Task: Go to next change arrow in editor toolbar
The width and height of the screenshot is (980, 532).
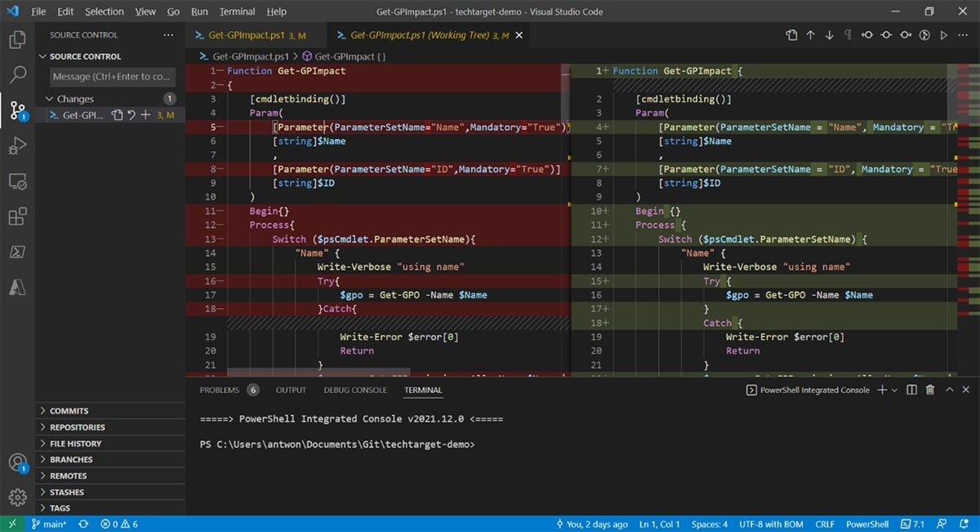Action: pyautogui.click(x=829, y=35)
